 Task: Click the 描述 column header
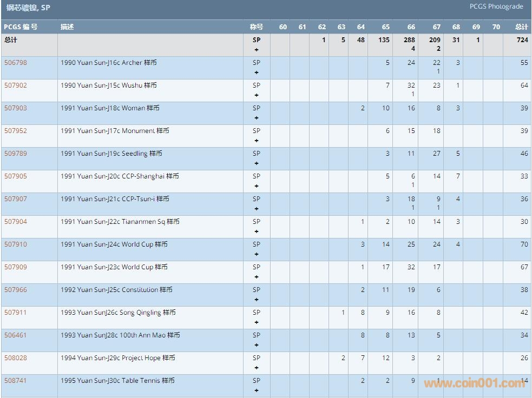[x=67, y=27]
